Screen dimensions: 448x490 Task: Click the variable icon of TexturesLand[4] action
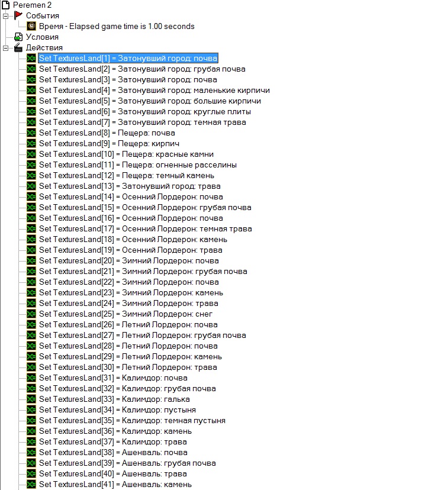(x=31, y=90)
